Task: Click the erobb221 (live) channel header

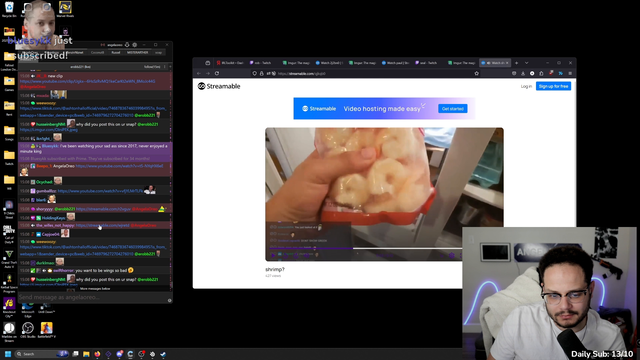Action: click(80, 67)
